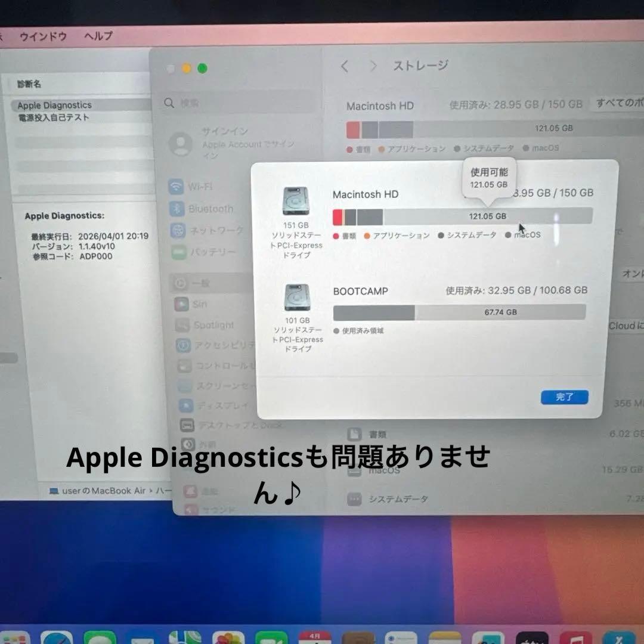Click the システムデータ row label in storage list
The width and height of the screenshot is (644, 644).
tap(398, 499)
